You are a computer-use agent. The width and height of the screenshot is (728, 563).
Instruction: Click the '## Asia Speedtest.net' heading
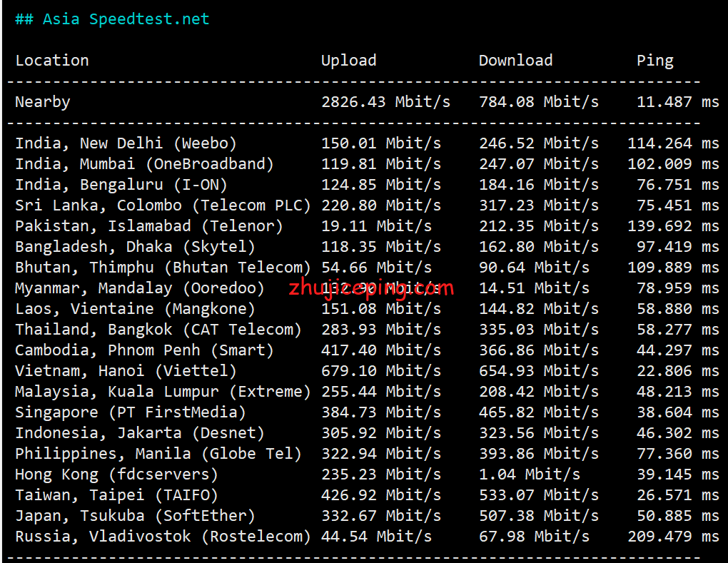(x=112, y=19)
